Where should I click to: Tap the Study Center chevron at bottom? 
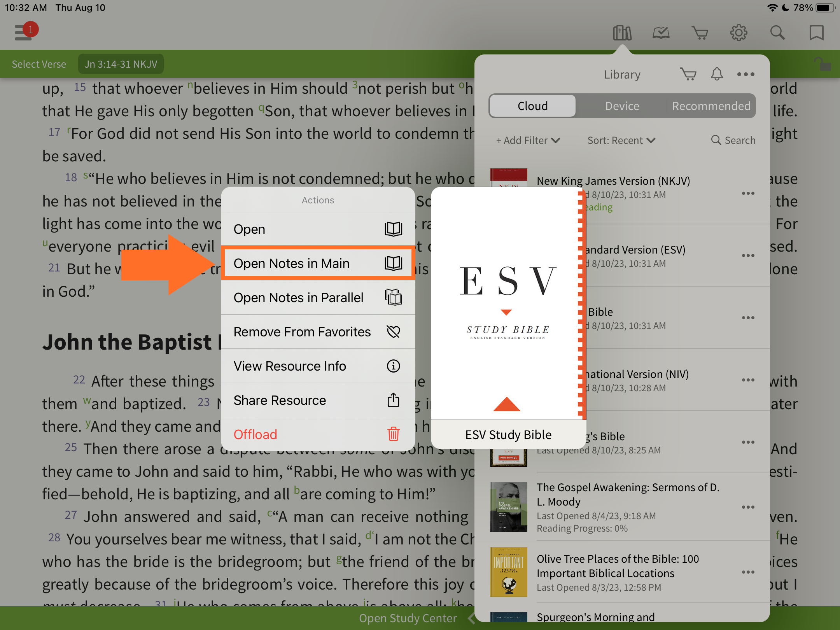471,618
